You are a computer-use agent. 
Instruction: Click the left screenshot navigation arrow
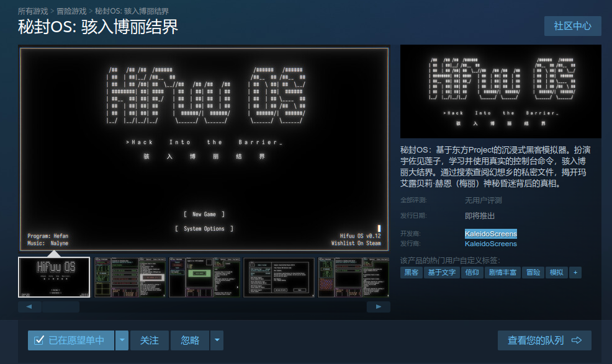click(30, 306)
